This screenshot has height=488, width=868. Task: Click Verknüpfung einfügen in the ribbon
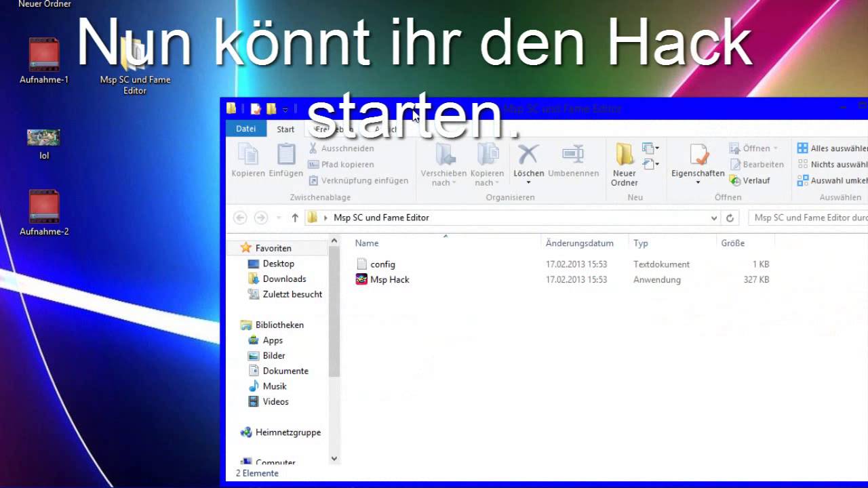tap(358, 181)
